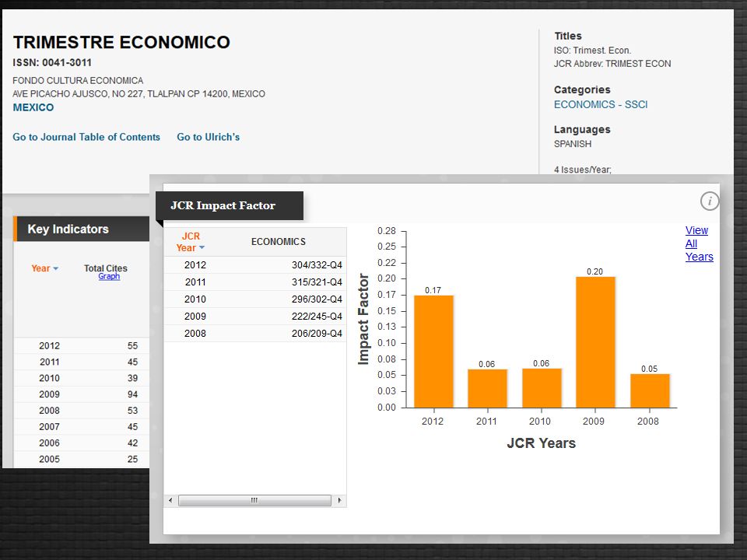The image size is (747, 560).
Task: Click Total Cites value 39
Action: tap(132, 379)
